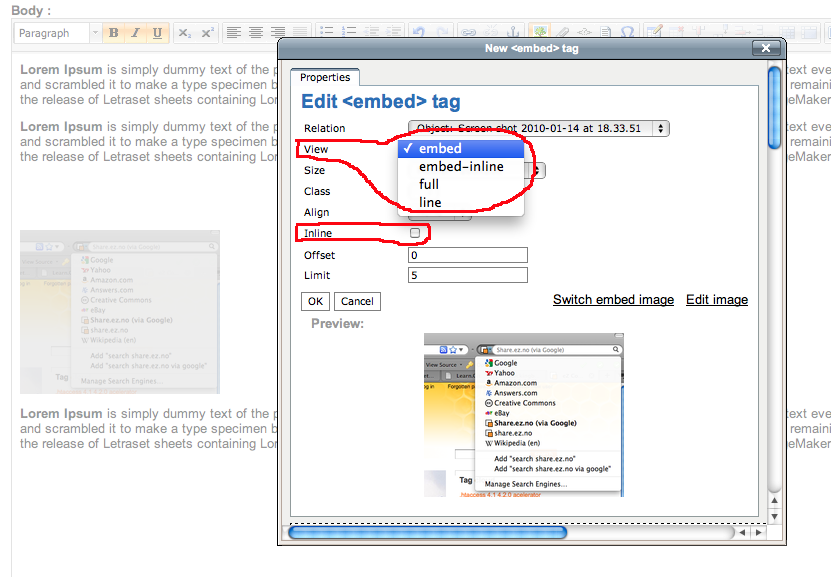Center-align text in the toolbar

(x=256, y=33)
